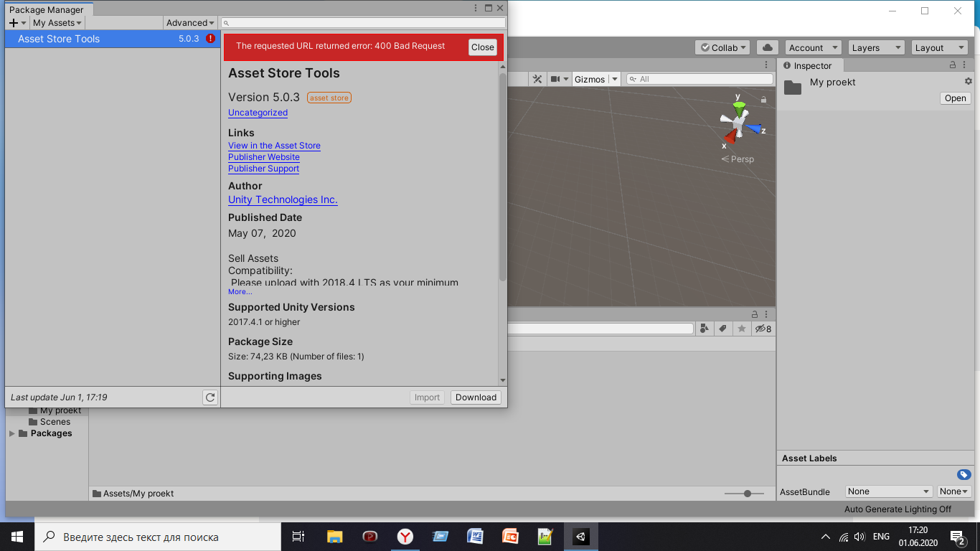The width and height of the screenshot is (980, 551).
Task: Open the Account dropdown
Action: (813, 47)
